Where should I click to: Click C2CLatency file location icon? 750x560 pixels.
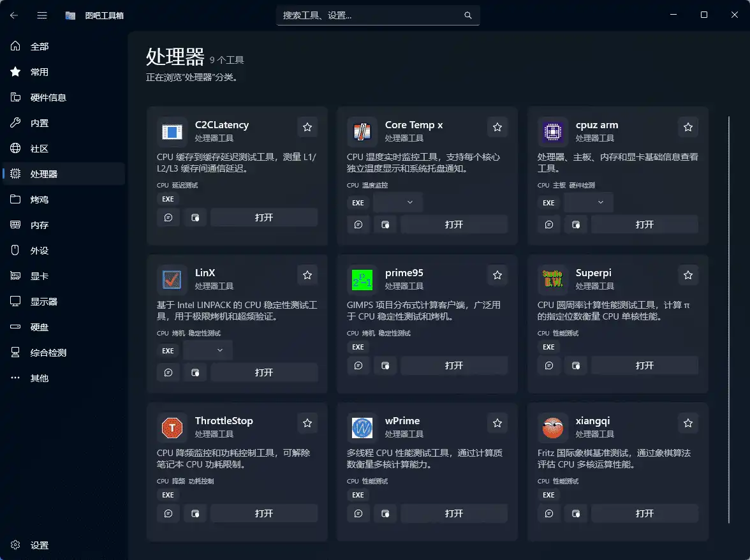click(195, 217)
